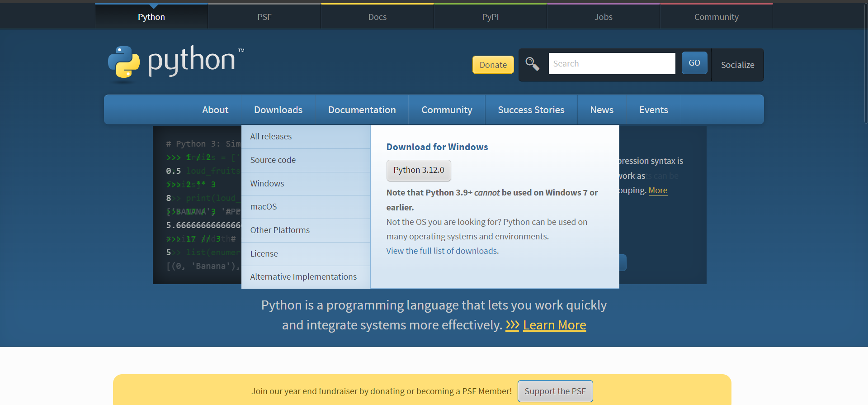Follow the More link beside syntax text
Image resolution: width=868 pixels, height=405 pixels.
pos(658,191)
